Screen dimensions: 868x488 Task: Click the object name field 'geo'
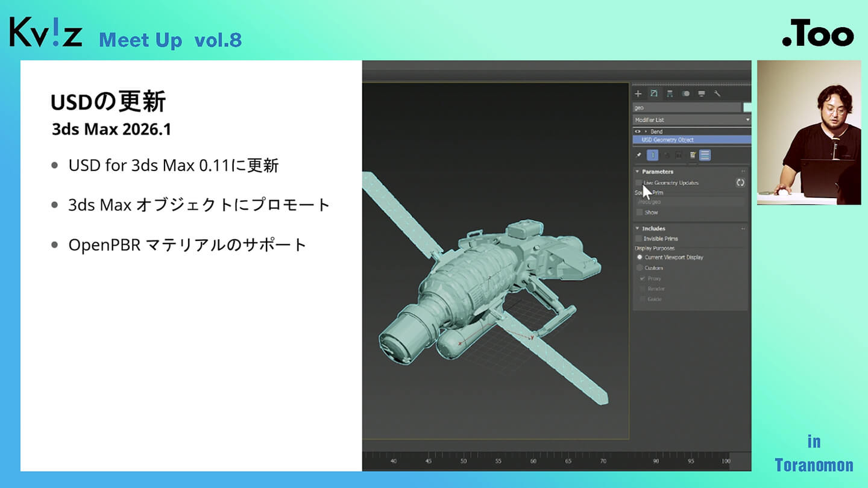[x=686, y=107]
